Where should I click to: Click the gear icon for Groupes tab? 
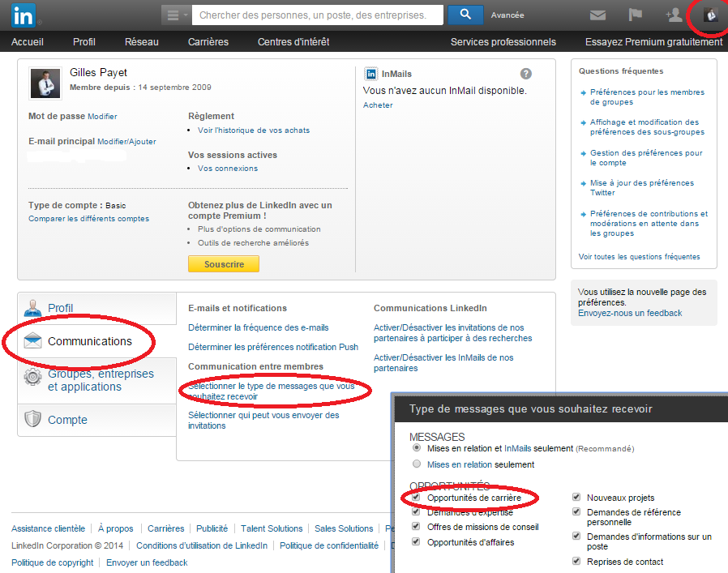click(32, 377)
